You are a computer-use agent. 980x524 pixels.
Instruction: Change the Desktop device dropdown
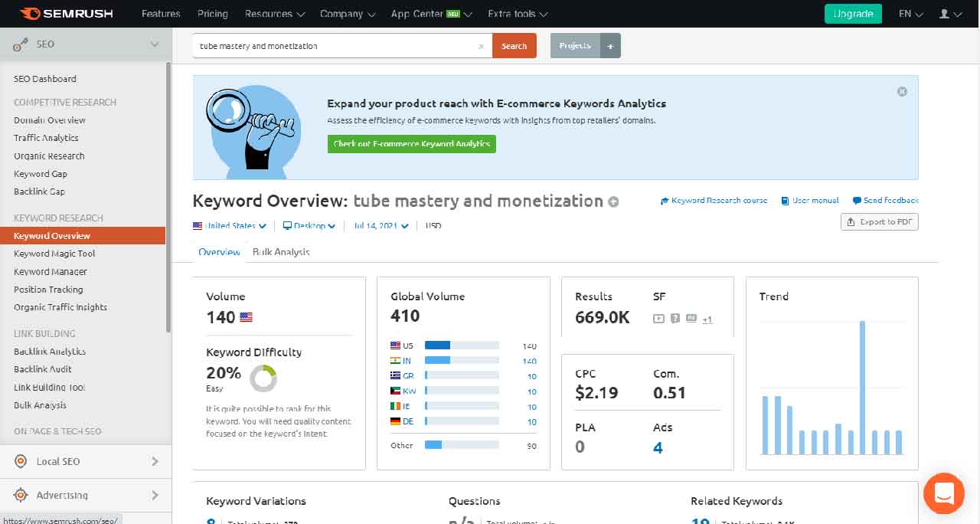click(309, 226)
